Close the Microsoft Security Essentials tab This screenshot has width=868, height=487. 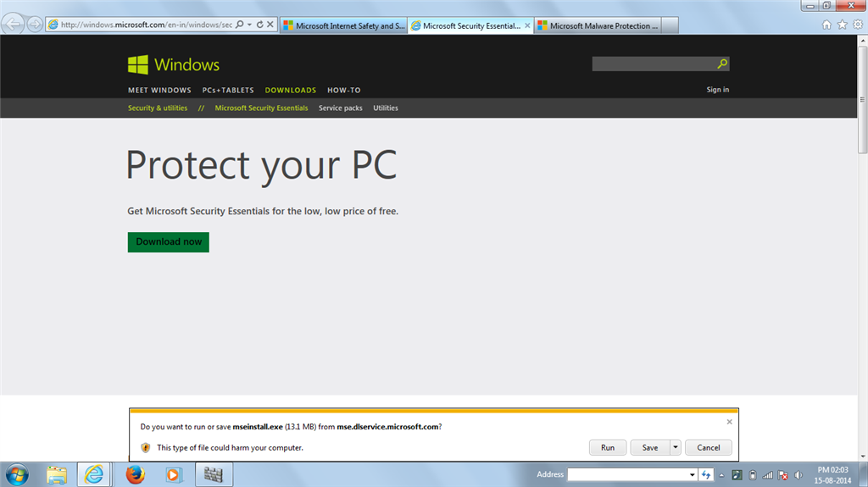click(527, 25)
